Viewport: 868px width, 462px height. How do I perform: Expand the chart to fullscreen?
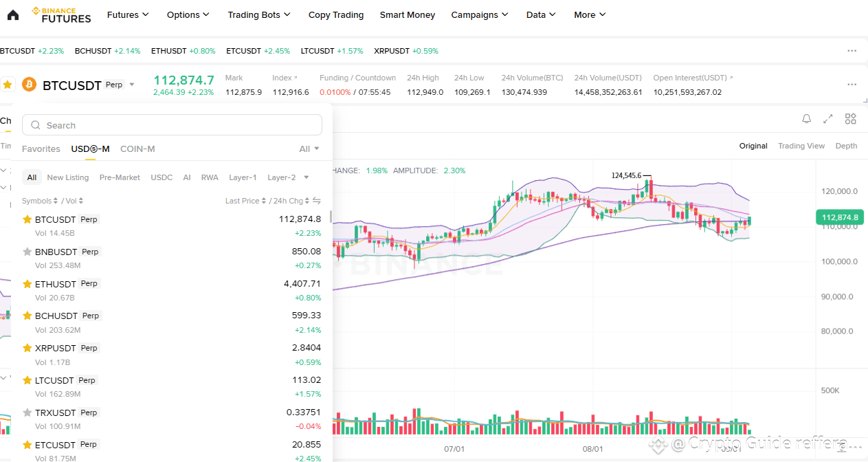coord(828,119)
